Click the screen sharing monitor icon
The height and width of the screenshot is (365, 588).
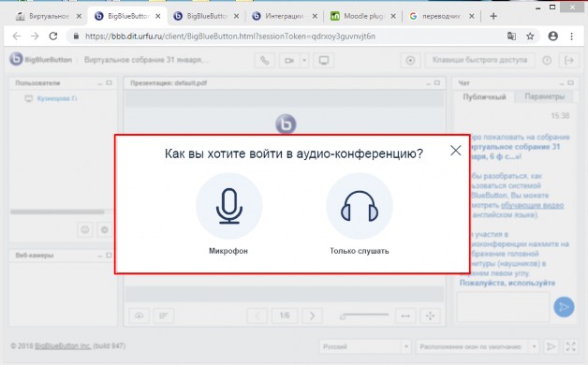324,60
